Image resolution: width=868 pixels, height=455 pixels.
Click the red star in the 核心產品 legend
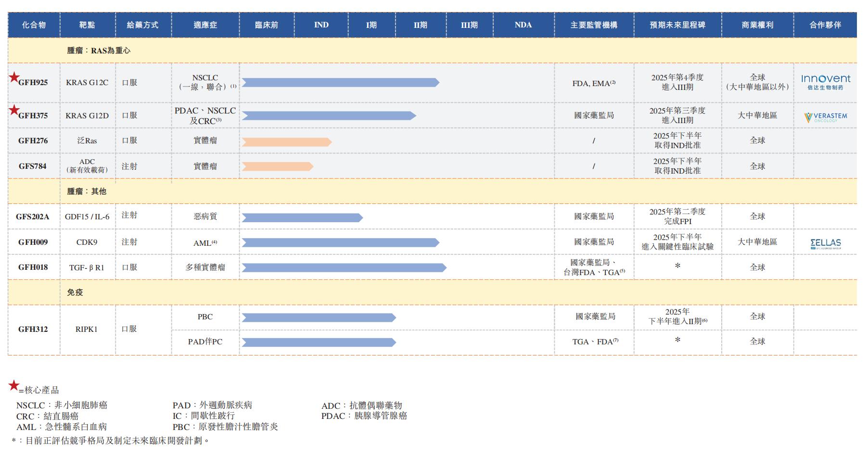coord(14,385)
